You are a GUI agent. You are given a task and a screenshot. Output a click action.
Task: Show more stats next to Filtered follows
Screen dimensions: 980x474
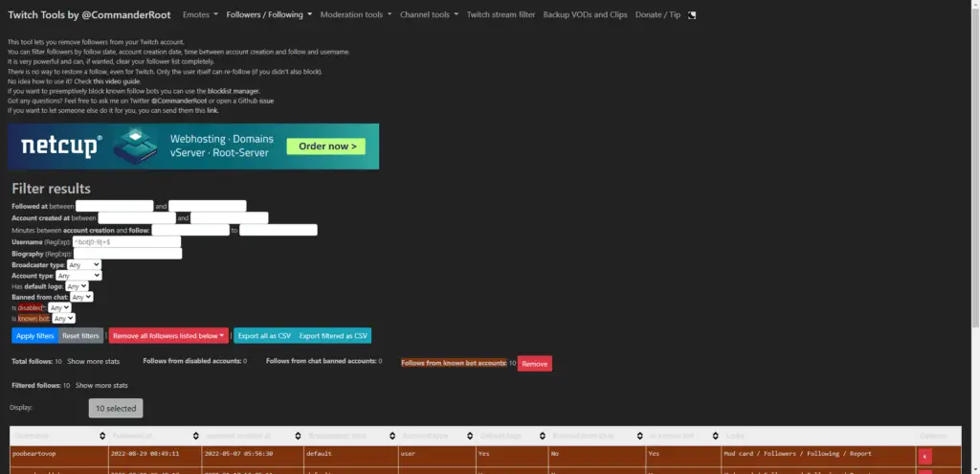point(101,385)
